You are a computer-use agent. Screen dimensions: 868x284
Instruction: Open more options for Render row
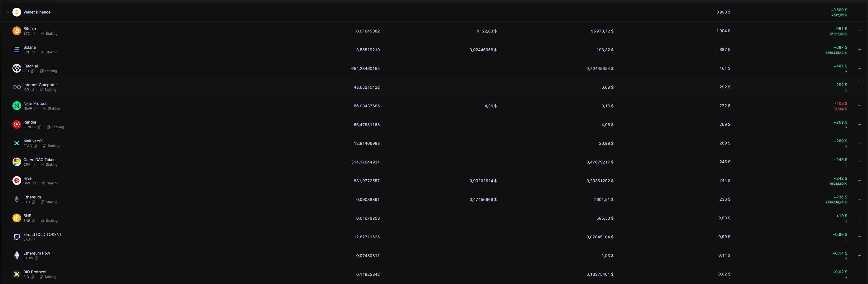[859, 124]
